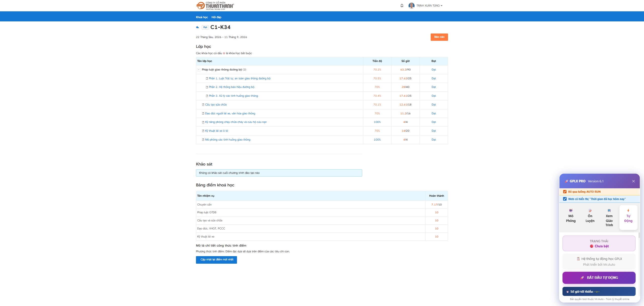
Task: Click the Pháp luật GTĐB task row
Action: (322, 213)
